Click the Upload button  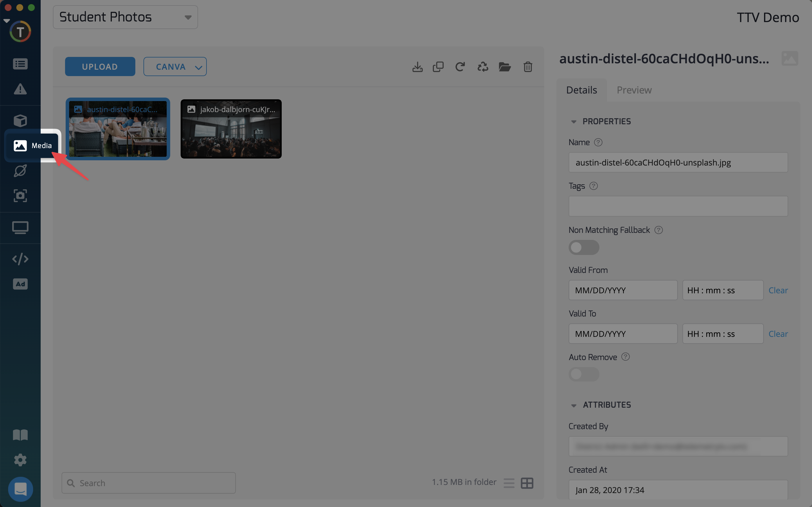(100, 67)
